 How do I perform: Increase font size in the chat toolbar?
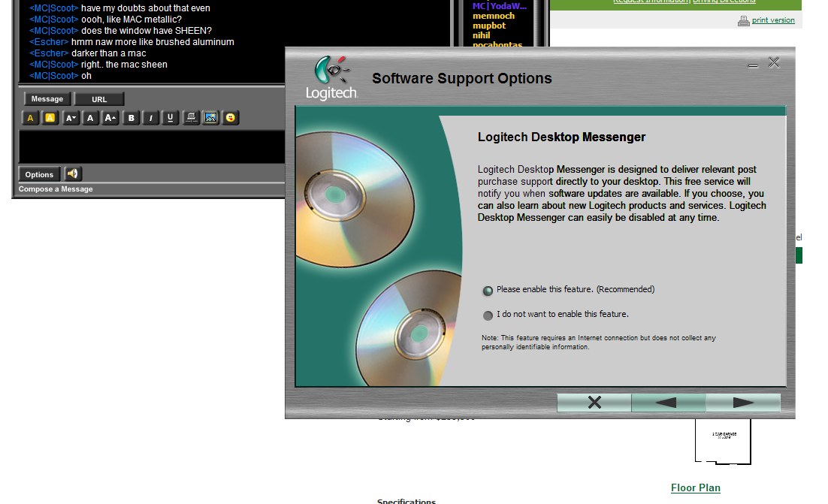pos(110,118)
